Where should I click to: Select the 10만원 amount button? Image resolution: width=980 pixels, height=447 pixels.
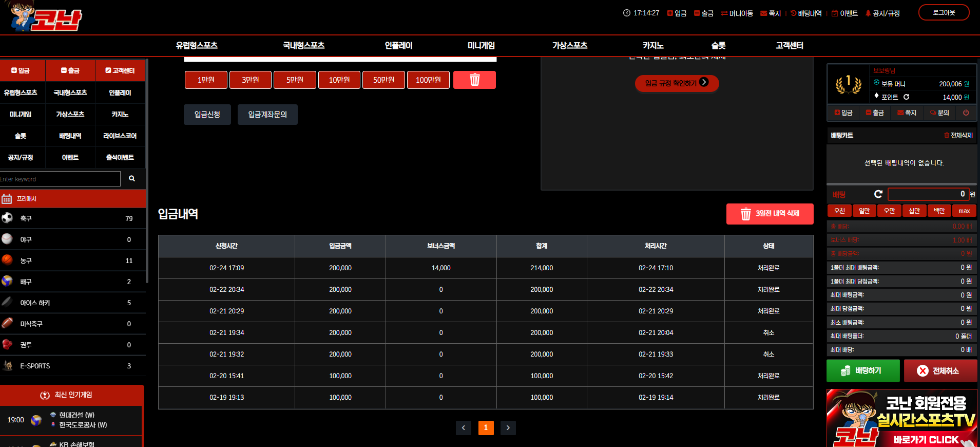tap(339, 80)
